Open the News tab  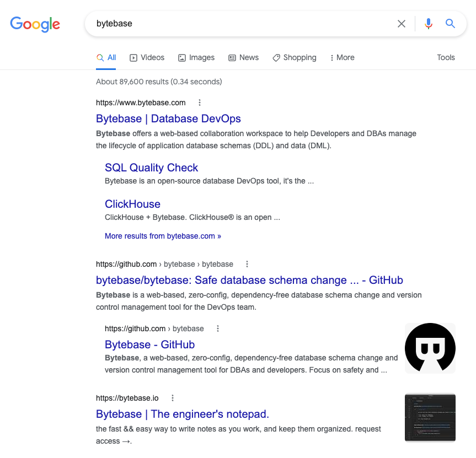point(243,58)
